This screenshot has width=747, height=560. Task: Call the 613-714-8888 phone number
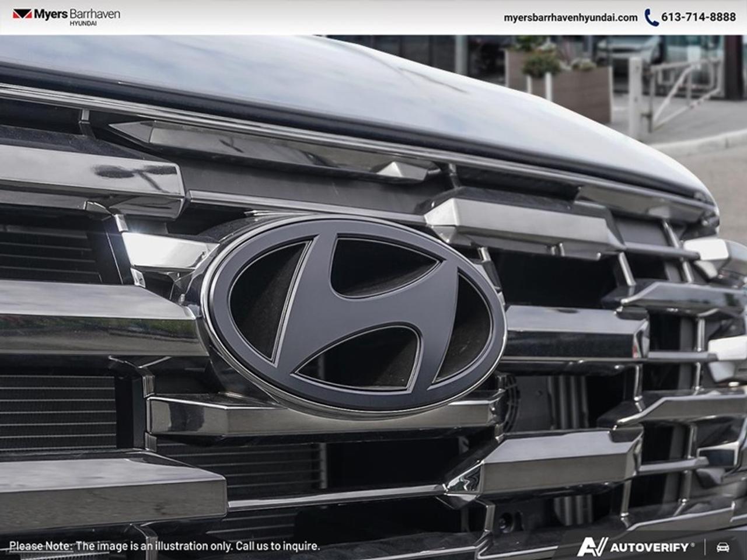pyautogui.click(x=698, y=17)
